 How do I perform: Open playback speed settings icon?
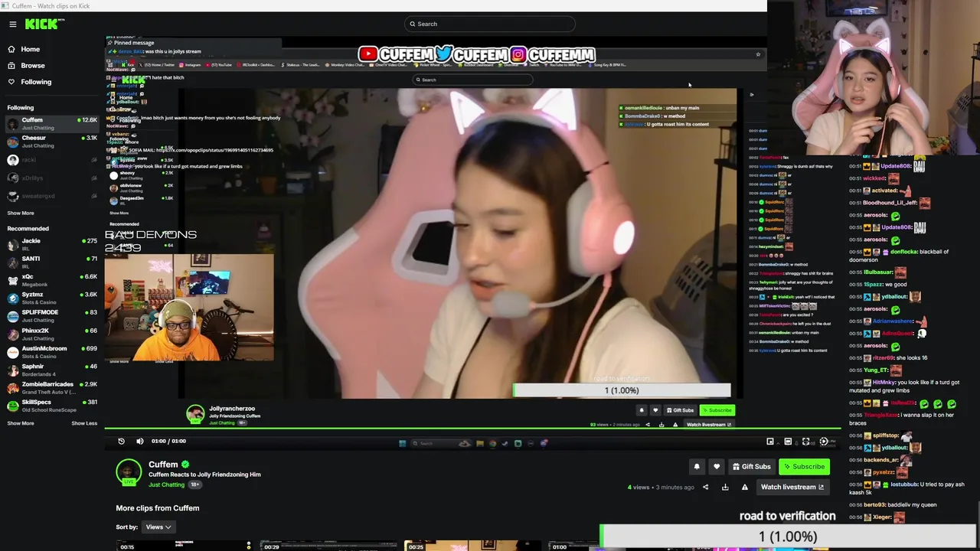[824, 442]
